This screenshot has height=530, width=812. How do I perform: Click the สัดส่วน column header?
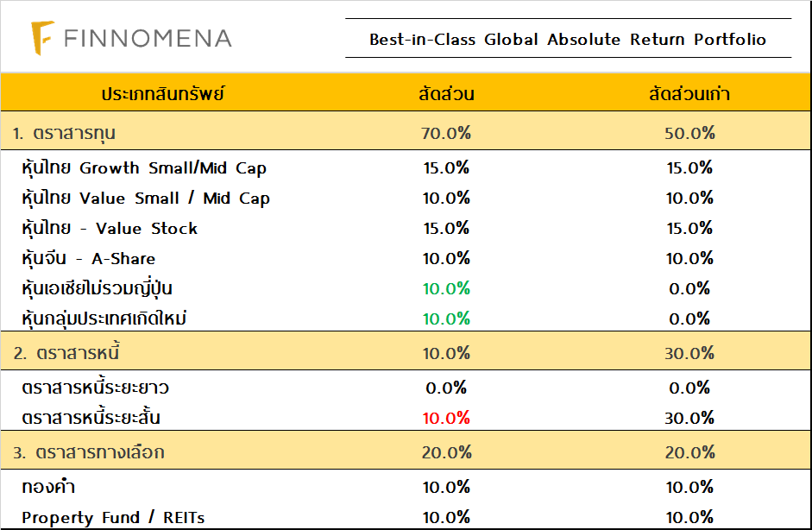coord(446,94)
